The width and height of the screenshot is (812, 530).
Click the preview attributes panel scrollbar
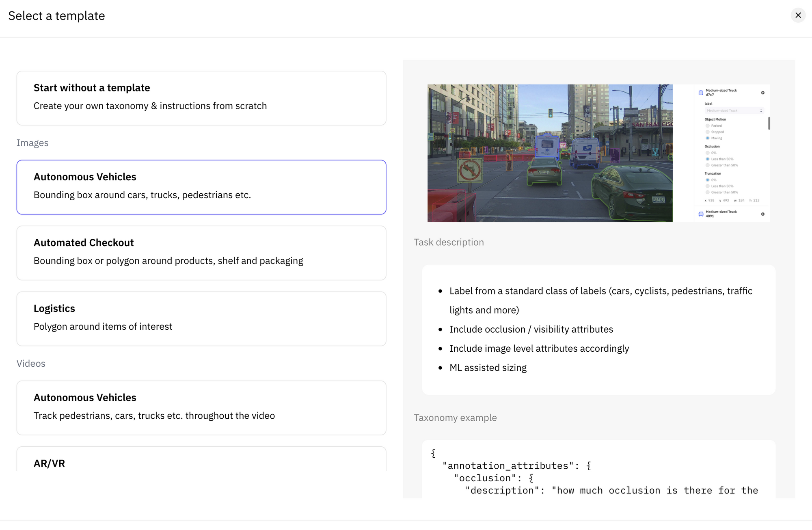click(769, 123)
